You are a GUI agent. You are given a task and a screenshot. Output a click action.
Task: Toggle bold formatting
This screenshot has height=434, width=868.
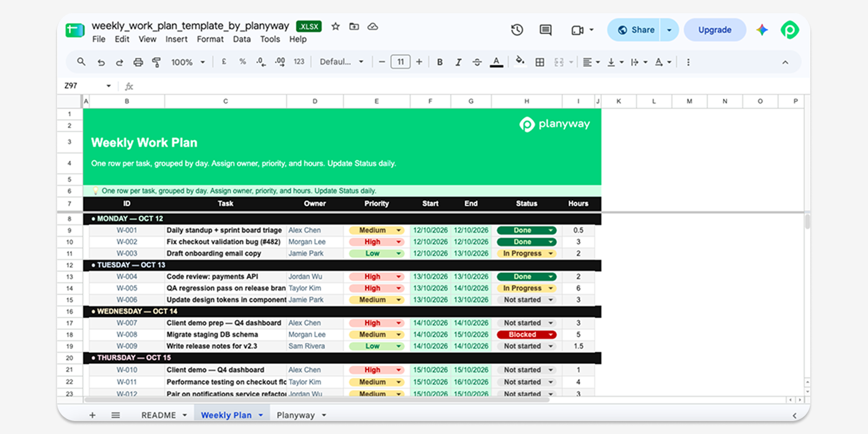point(440,62)
